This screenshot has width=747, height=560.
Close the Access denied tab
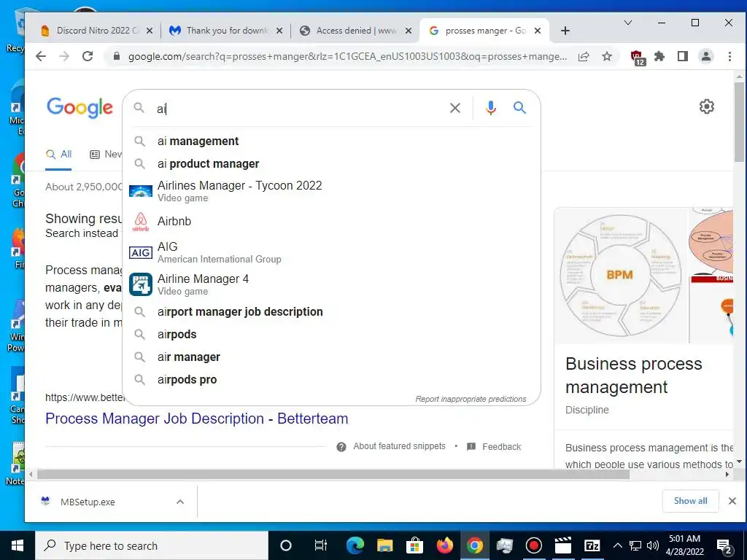point(409,31)
